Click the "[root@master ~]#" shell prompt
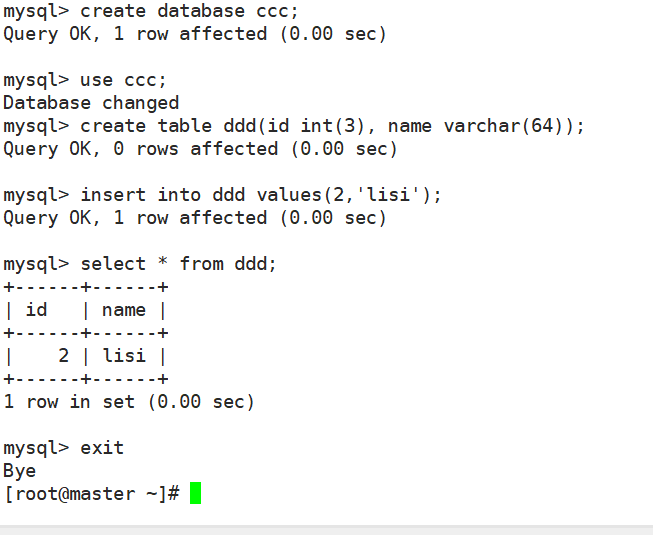 tap(91, 493)
